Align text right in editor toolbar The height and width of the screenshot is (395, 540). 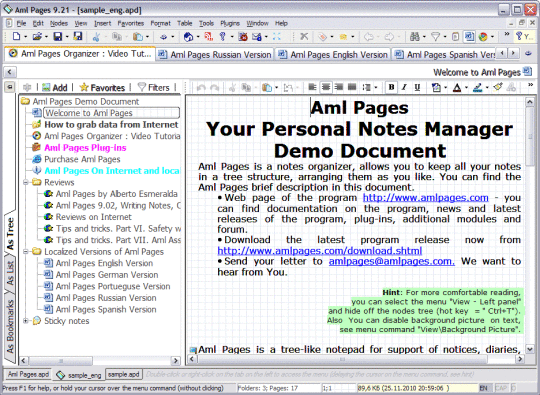click(x=339, y=87)
